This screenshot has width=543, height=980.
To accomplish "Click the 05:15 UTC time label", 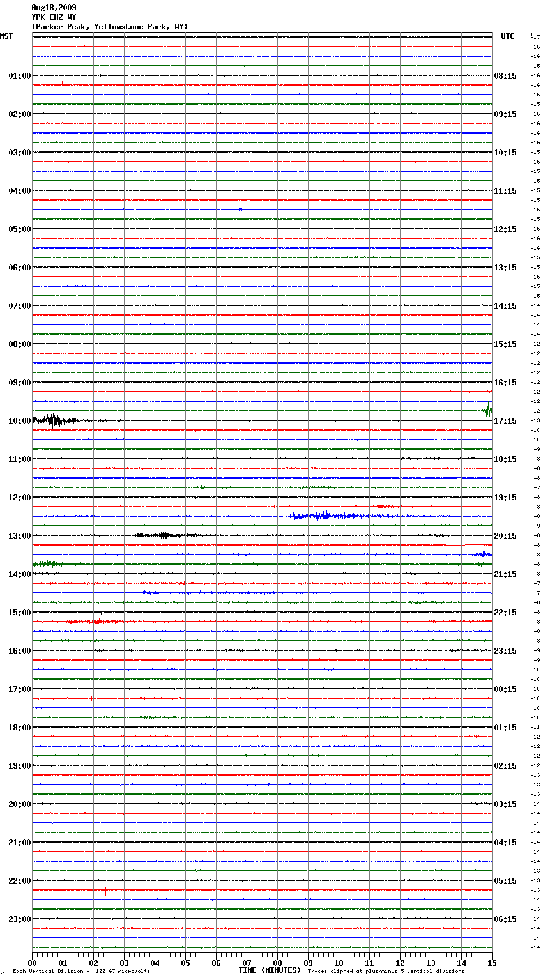I will [x=505, y=881].
